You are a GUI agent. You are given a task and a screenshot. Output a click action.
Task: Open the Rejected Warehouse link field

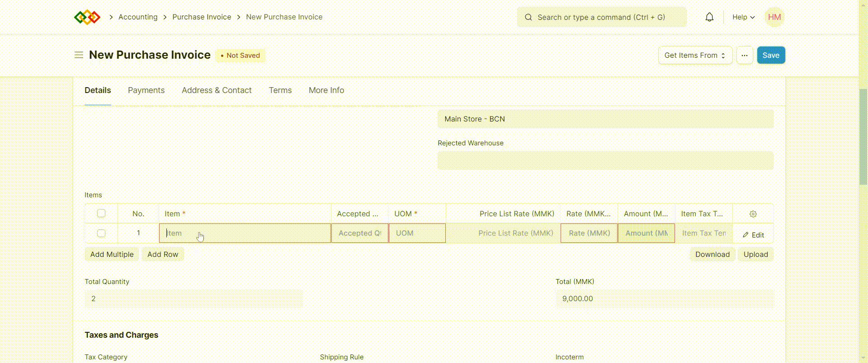click(605, 160)
